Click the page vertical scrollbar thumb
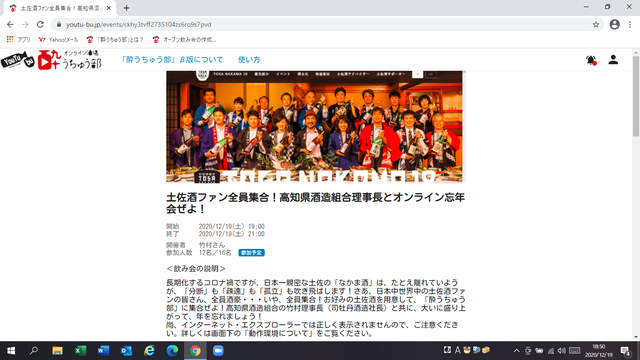 (x=636, y=96)
